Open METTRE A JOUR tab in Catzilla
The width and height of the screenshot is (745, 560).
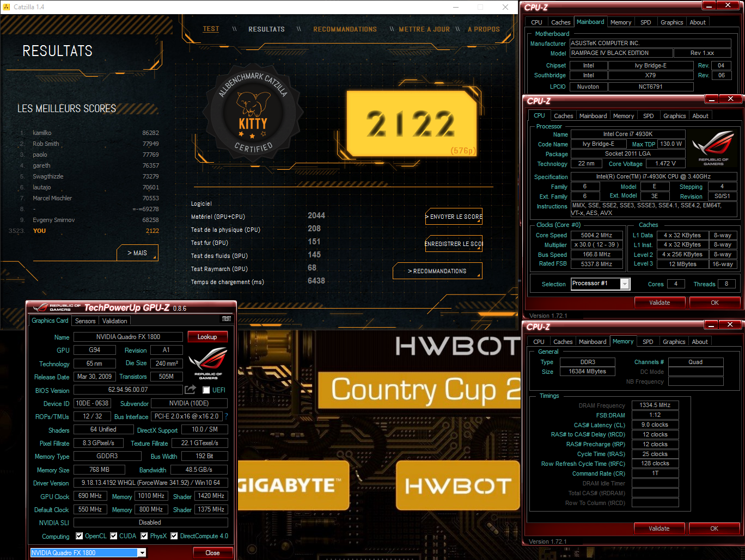[424, 29]
